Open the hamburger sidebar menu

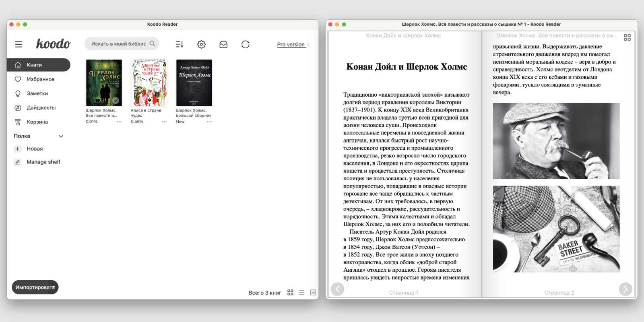[19, 44]
